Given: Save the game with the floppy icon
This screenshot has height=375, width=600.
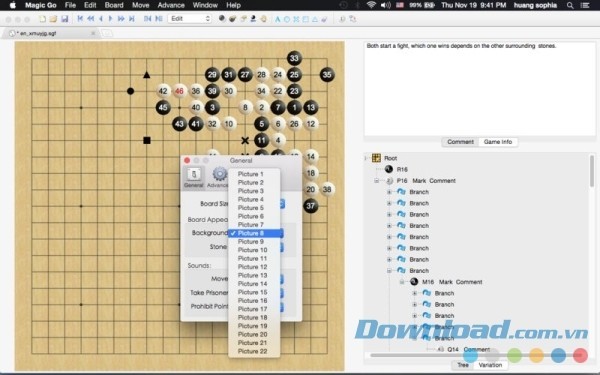Looking at the screenshot, I should (64, 19).
